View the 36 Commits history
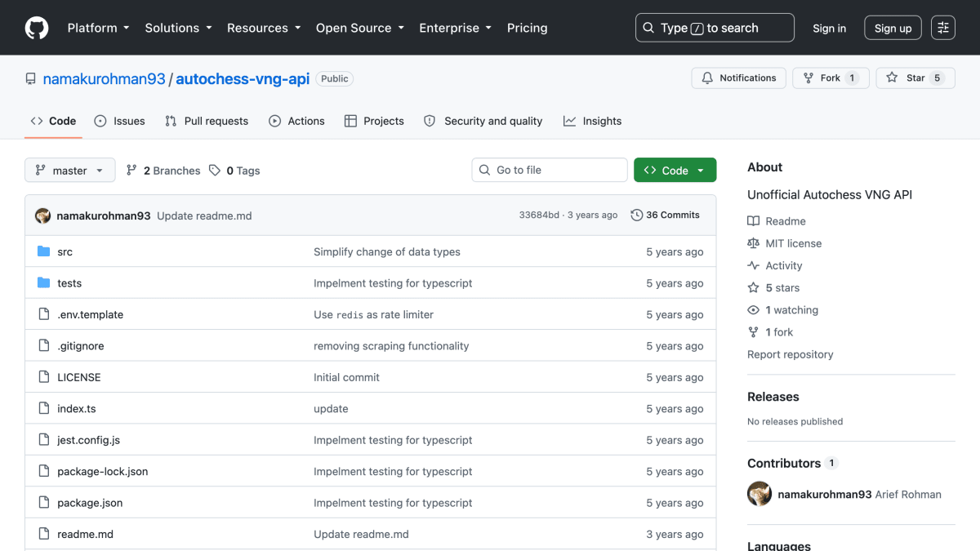Viewport: 980px width, 551px height. coord(666,216)
